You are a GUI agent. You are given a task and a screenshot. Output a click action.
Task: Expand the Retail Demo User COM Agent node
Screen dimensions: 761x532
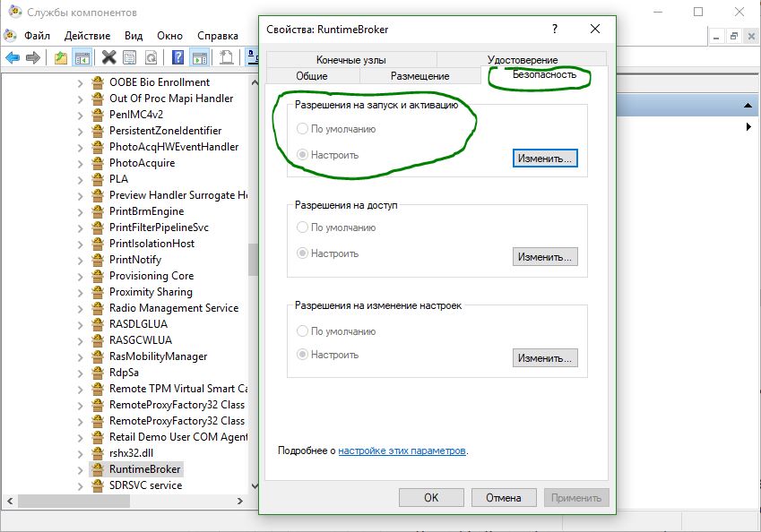pos(80,437)
